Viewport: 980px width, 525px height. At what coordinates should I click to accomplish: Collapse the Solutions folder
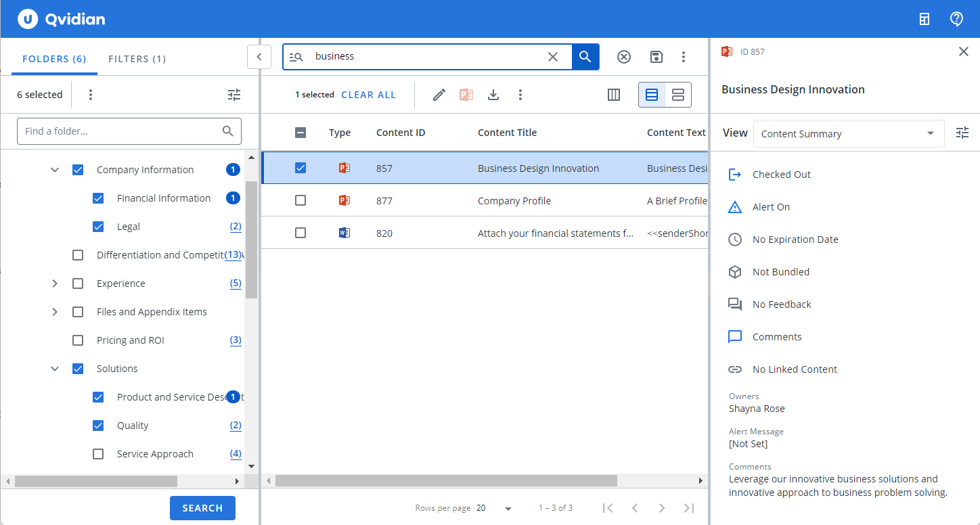(55, 369)
